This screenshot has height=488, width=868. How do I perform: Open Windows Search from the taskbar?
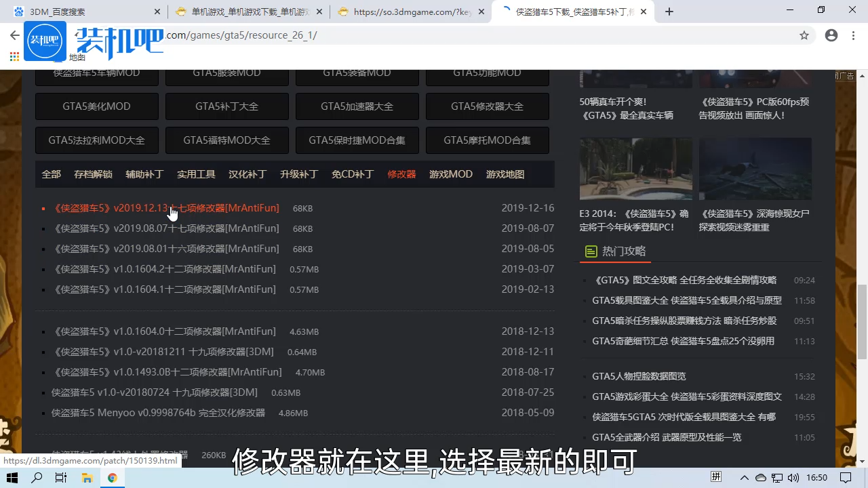(36, 478)
